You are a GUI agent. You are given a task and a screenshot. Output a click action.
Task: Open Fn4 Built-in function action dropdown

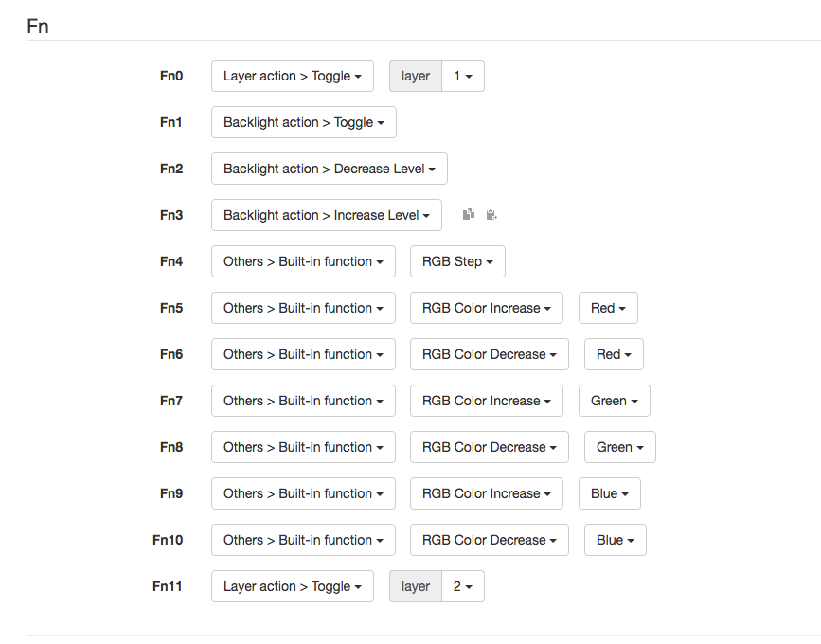[303, 261]
